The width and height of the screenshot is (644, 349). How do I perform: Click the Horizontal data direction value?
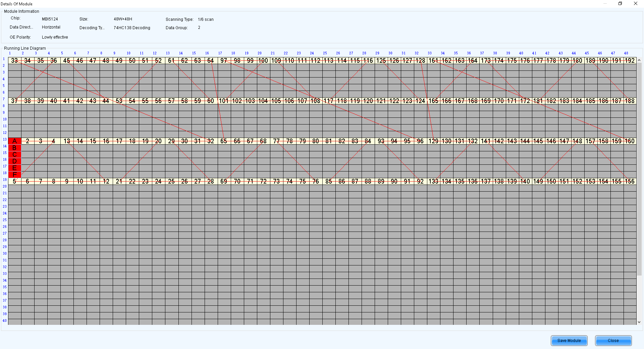pyautogui.click(x=51, y=27)
